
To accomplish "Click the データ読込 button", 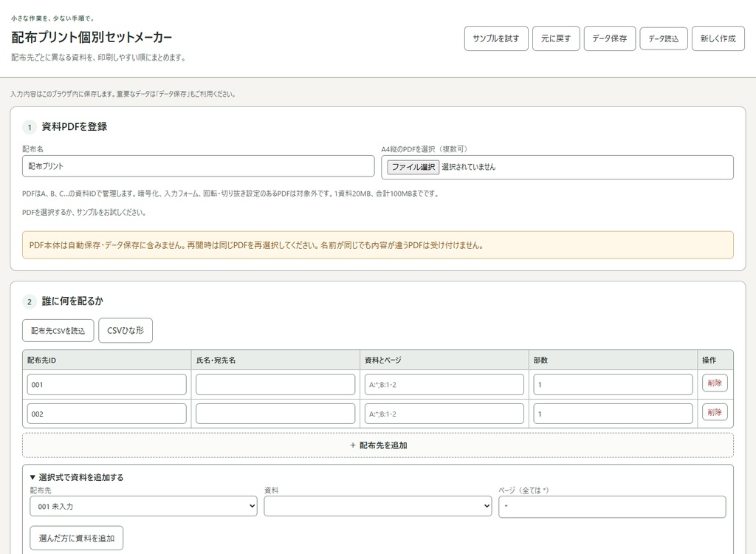I will 664,38.
